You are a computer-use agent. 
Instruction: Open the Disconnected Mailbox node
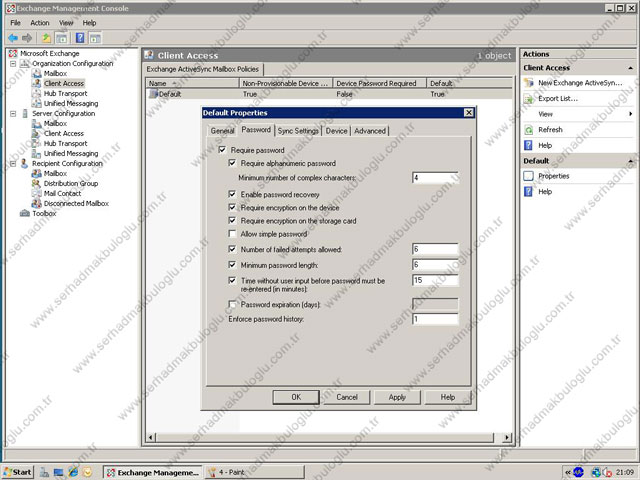(76, 203)
